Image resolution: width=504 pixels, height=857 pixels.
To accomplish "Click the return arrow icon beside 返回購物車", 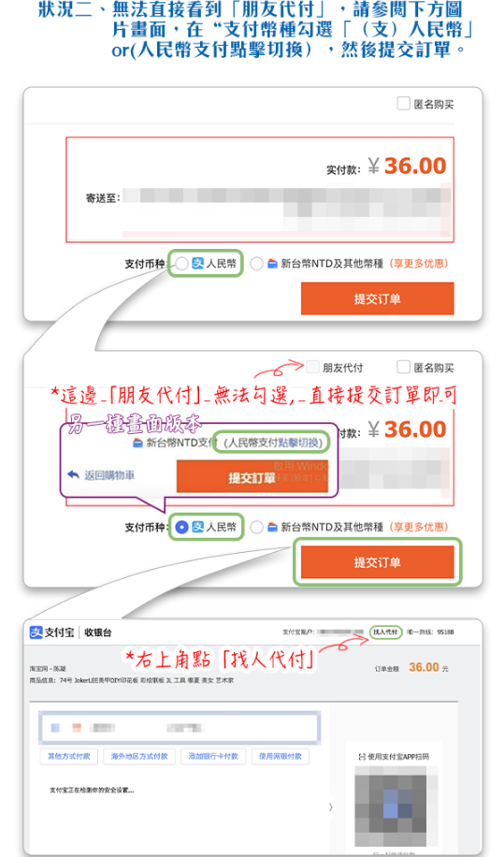I will [x=73, y=474].
